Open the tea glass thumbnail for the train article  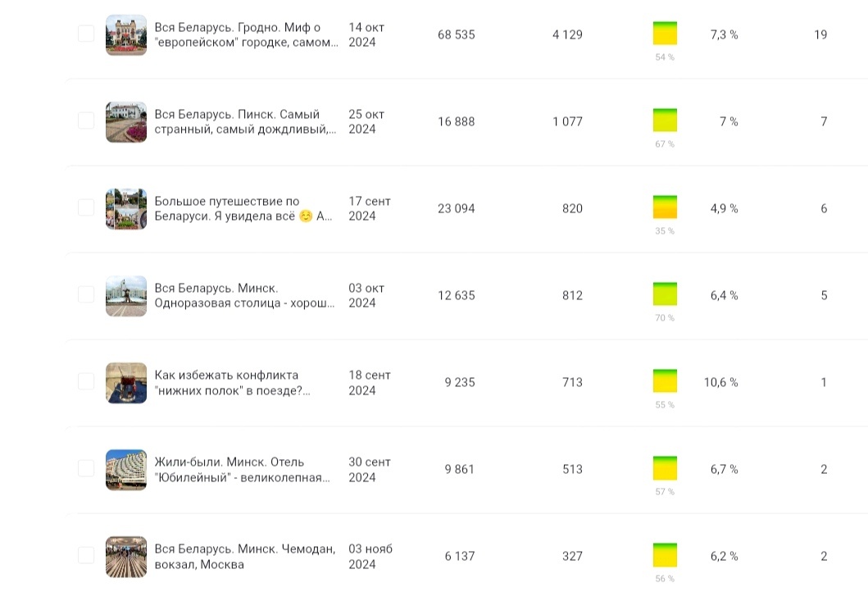tap(126, 383)
